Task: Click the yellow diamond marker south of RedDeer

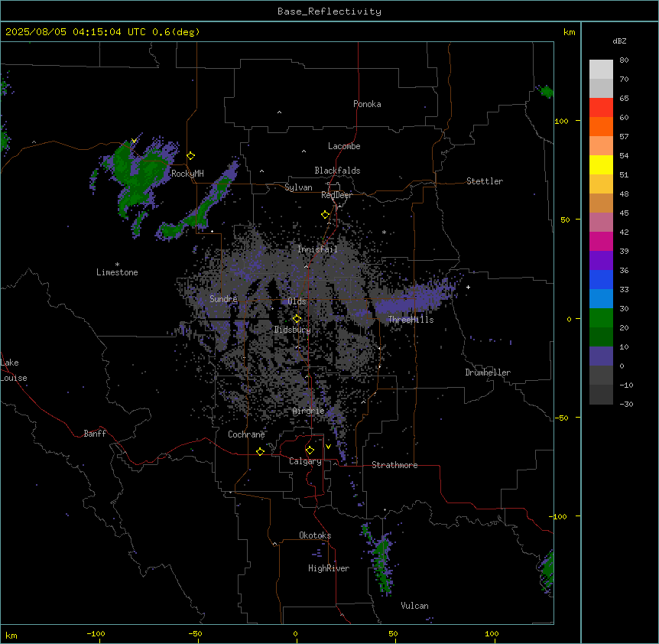Action: pyautogui.click(x=326, y=214)
